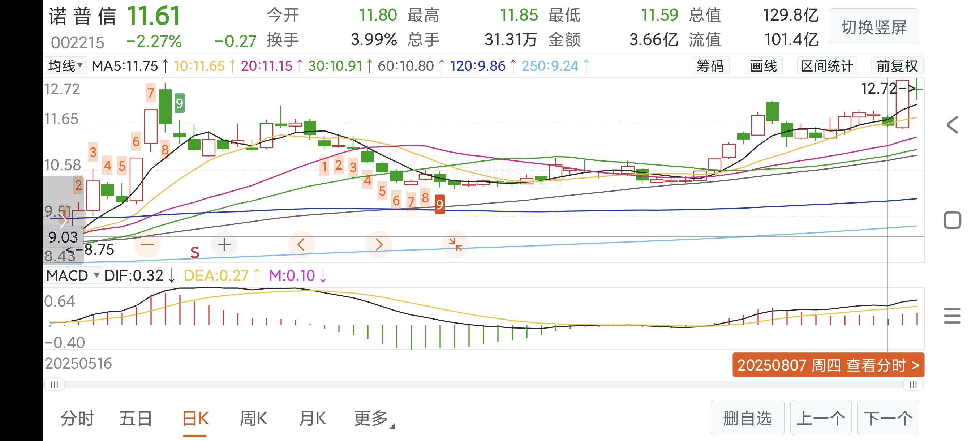Screen dimensions: 980x441
Task: Tap the Android recents menu lines
Action: tap(952, 316)
